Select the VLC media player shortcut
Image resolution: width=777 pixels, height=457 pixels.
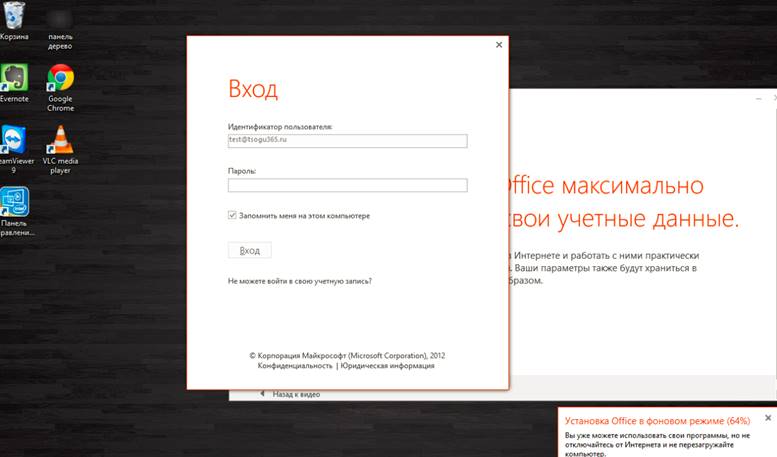point(60,150)
